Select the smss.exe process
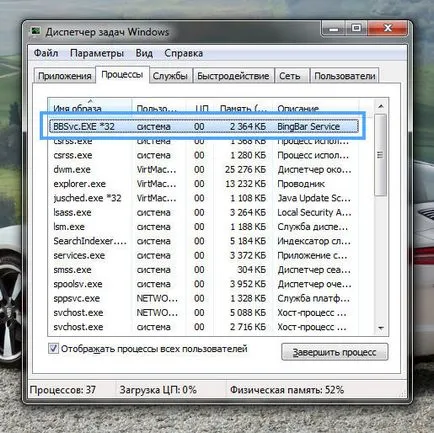The image size is (434, 433). [204, 270]
